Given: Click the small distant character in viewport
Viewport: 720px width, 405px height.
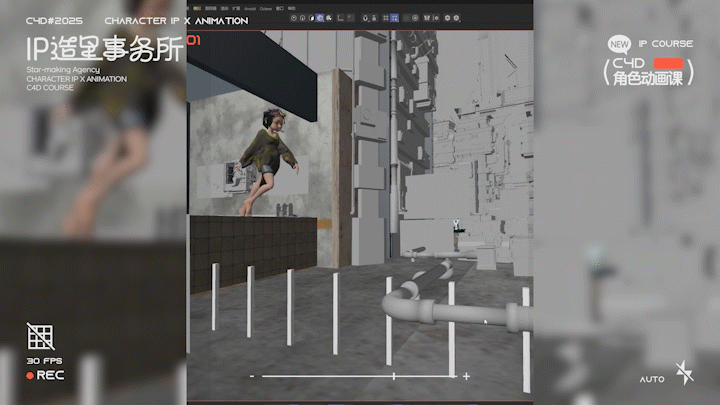Looking at the screenshot, I should pyautogui.click(x=457, y=234).
